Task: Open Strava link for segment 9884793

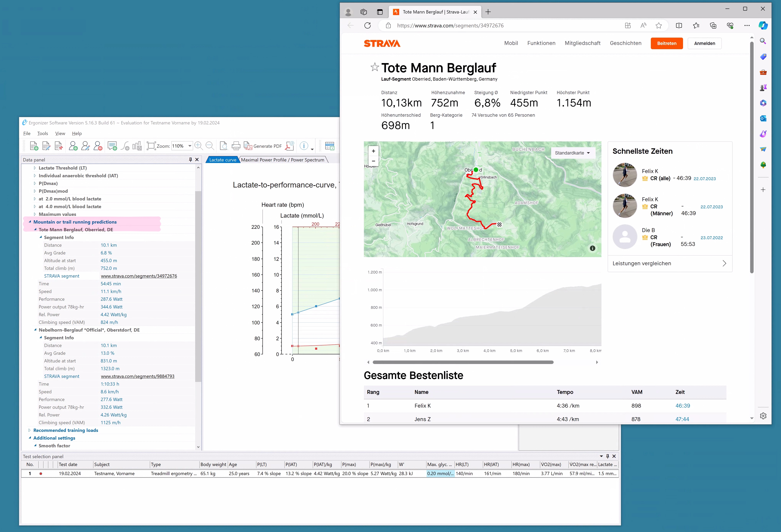Action: (x=137, y=376)
